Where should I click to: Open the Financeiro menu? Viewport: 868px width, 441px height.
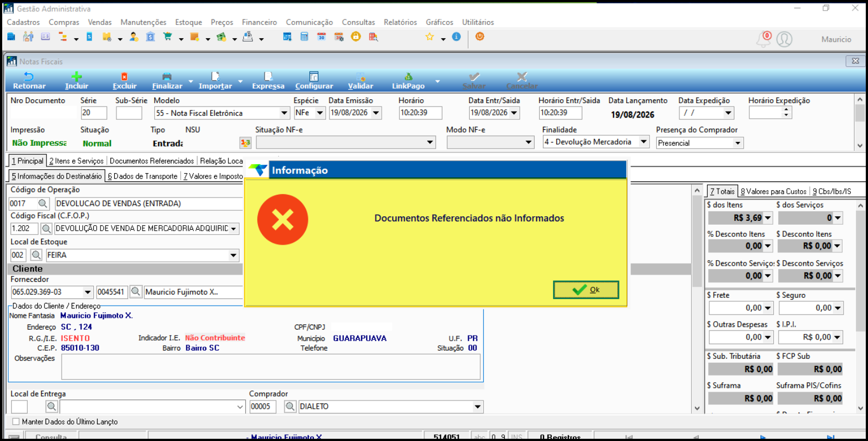(x=259, y=22)
